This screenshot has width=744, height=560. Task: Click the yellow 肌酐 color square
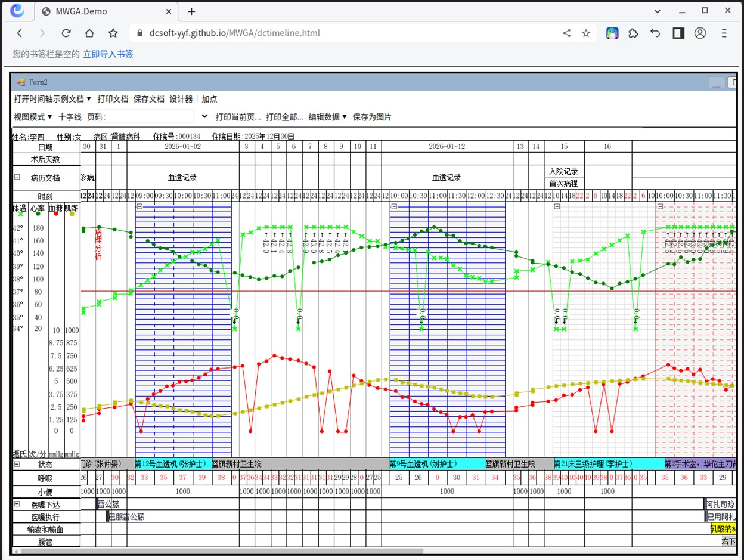point(72,214)
